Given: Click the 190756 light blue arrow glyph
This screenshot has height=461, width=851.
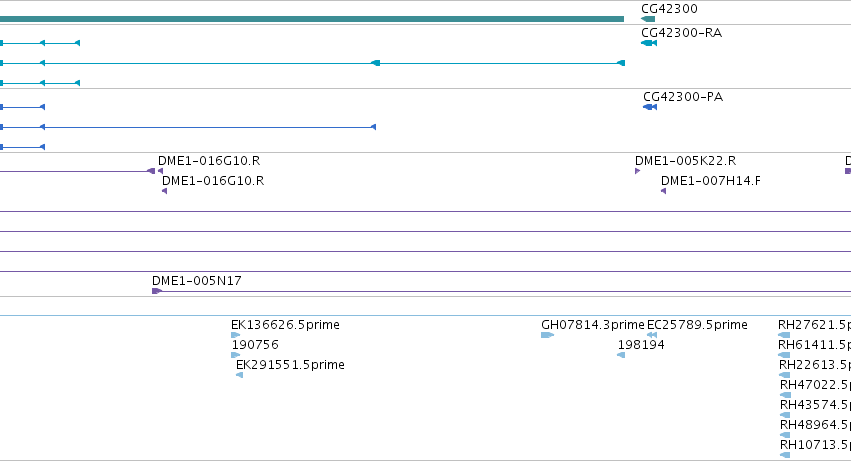Looking at the screenshot, I should pyautogui.click(x=236, y=355).
